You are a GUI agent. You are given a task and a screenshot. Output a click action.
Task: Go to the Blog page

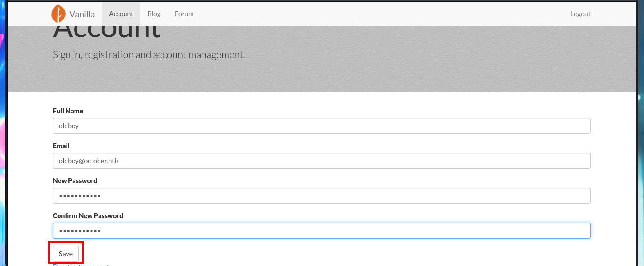(x=154, y=14)
